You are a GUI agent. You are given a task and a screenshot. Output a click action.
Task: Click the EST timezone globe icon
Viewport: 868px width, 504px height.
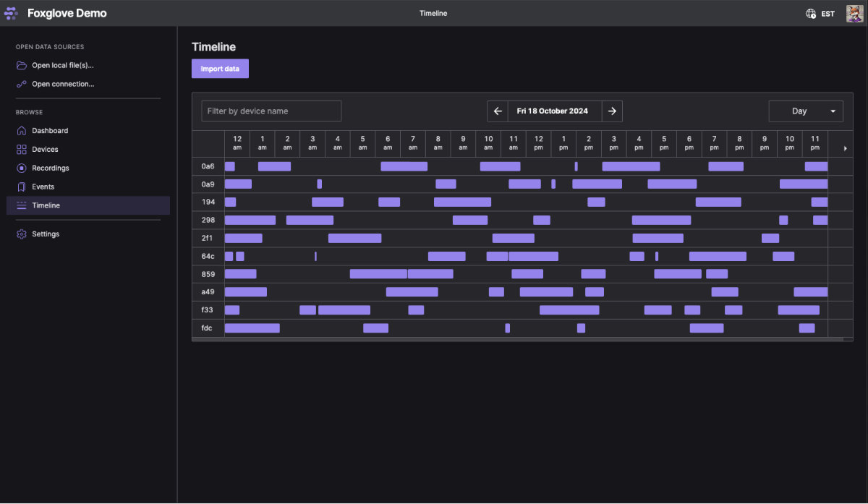811,14
